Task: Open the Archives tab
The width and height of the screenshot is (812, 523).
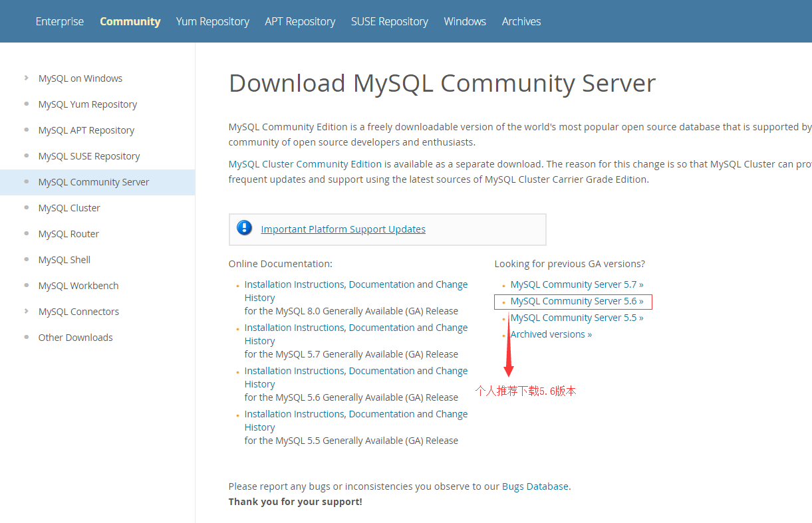Action: (521, 21)
